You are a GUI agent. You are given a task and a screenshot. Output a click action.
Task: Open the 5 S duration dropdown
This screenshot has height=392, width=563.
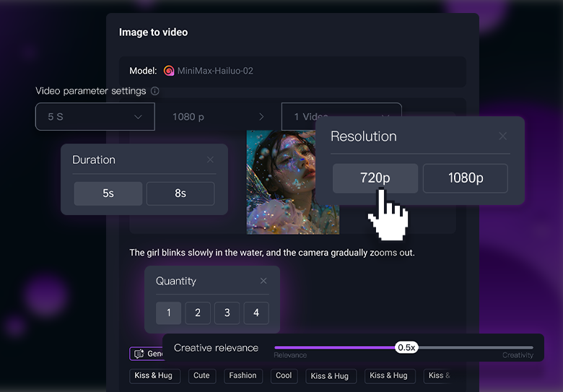[x=95, y=116]
